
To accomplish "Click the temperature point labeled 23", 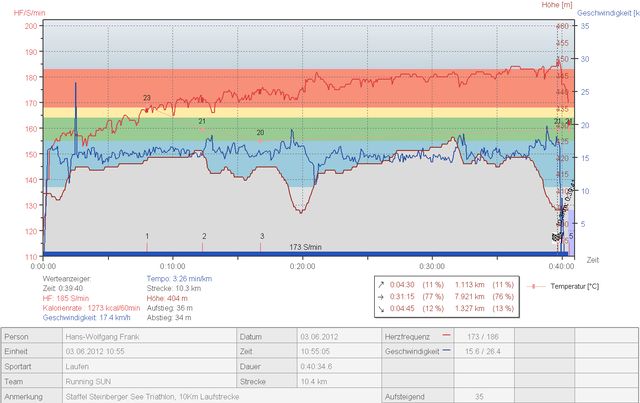I will (147, 98).
